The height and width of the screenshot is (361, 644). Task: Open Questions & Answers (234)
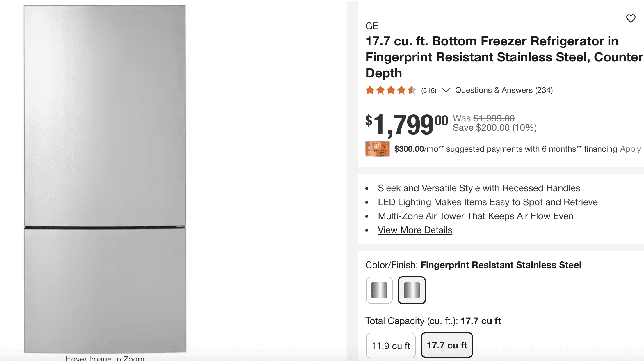coord(504,90)
